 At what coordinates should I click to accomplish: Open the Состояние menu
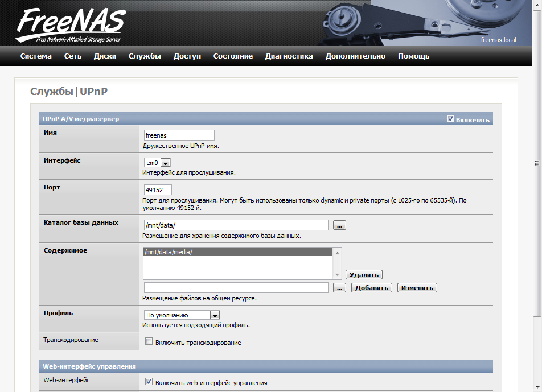(233, 56)
